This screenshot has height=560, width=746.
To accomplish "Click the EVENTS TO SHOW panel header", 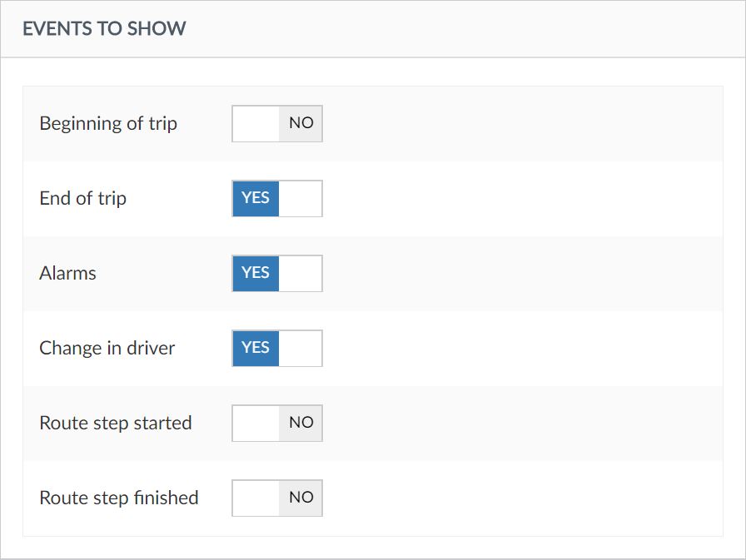I will pyautogui.click(x=104, y=29).
